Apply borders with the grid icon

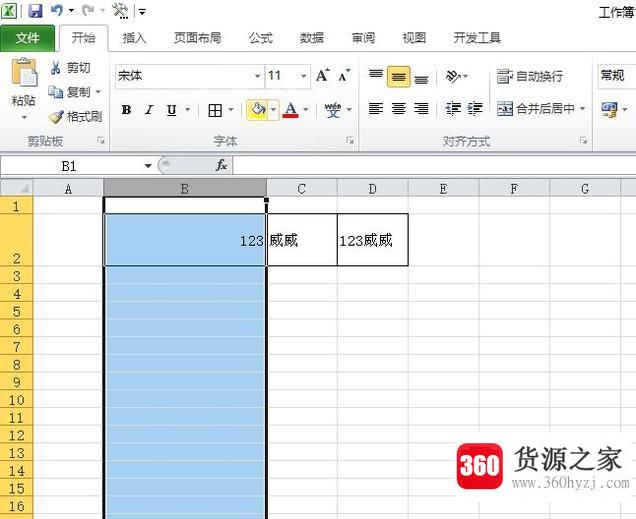tap(215, 110)
